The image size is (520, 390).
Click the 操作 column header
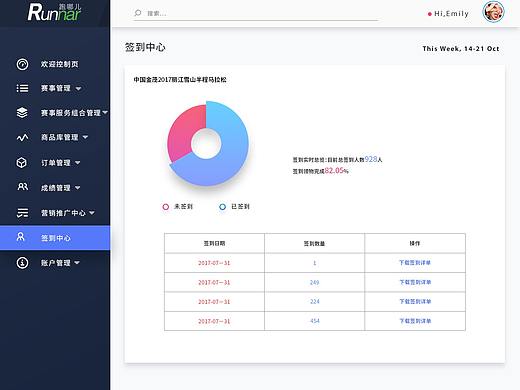[x=415, y=243]
